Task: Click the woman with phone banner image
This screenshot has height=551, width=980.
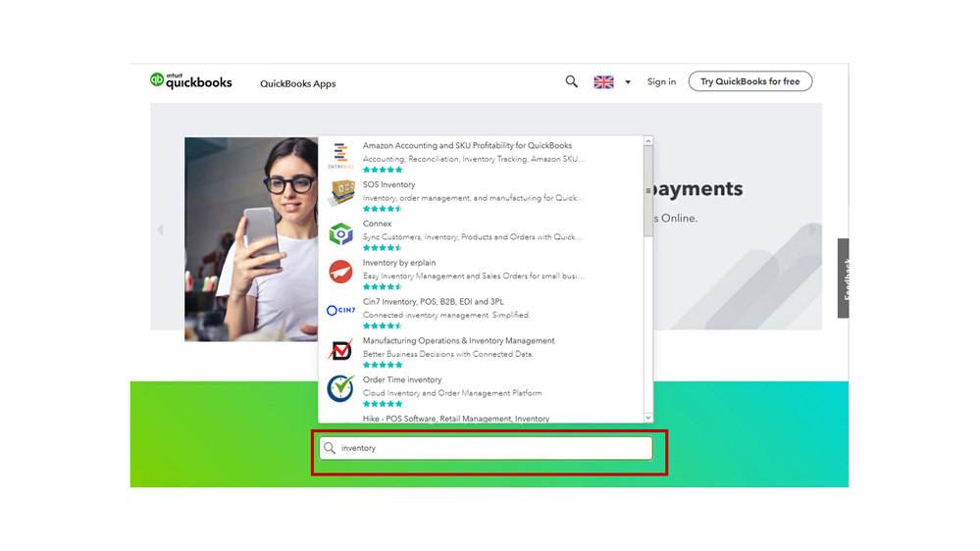Action: [251, 239]
